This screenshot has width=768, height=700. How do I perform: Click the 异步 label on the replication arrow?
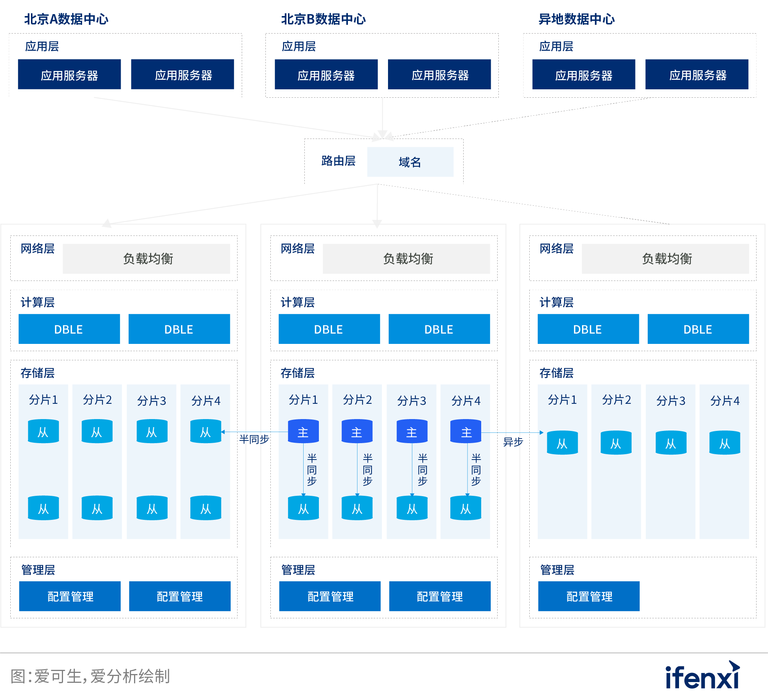tap(513, 442)
